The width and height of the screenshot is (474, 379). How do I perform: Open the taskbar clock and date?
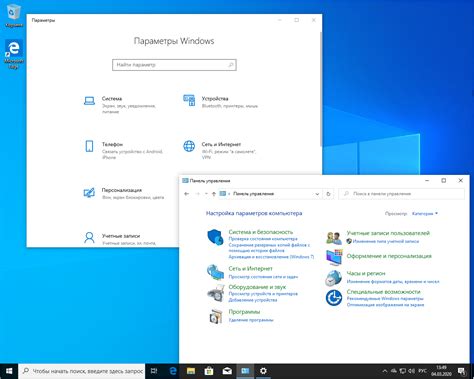point(441,371)
